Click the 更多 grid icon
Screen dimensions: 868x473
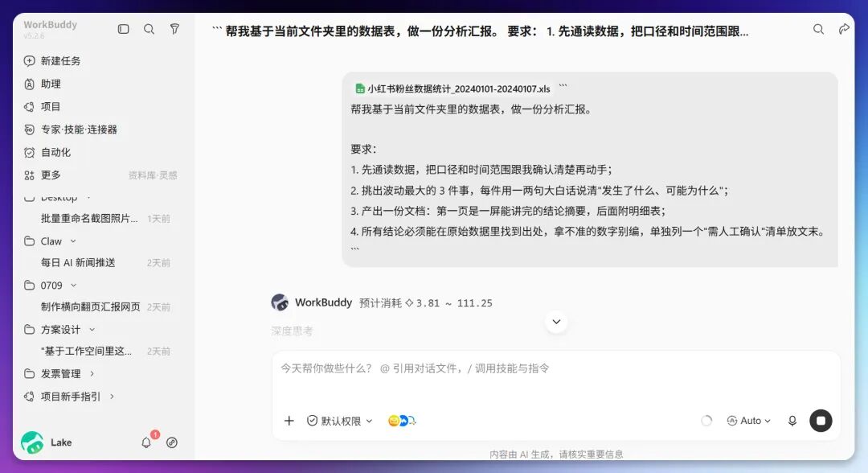pos(30,175)
